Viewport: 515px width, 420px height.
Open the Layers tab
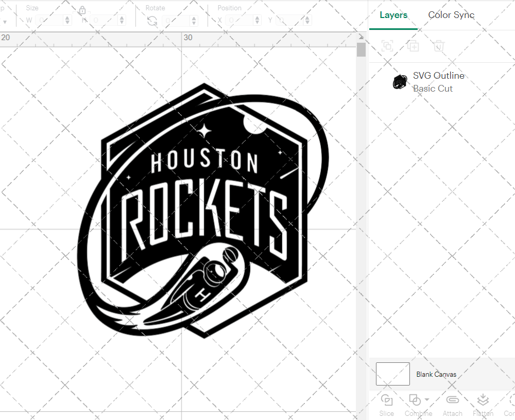point(393,15)
